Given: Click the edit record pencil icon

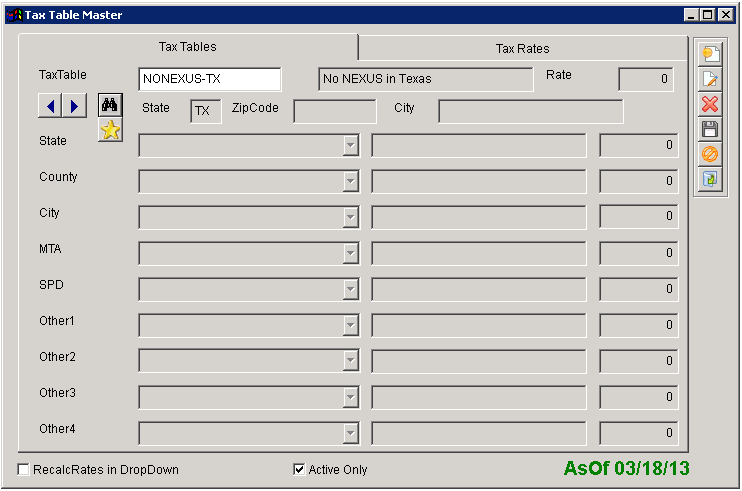Looking at the screenshot, I should click(710, 79).
